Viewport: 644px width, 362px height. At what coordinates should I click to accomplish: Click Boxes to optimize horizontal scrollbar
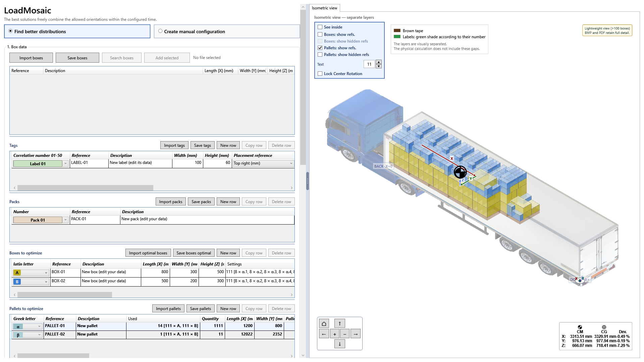[x=65, y=295]
